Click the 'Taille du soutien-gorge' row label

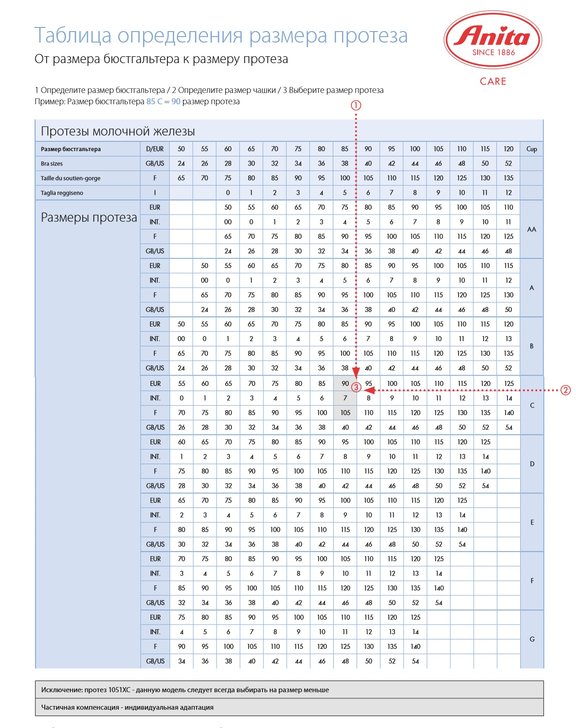click(70, 178)
